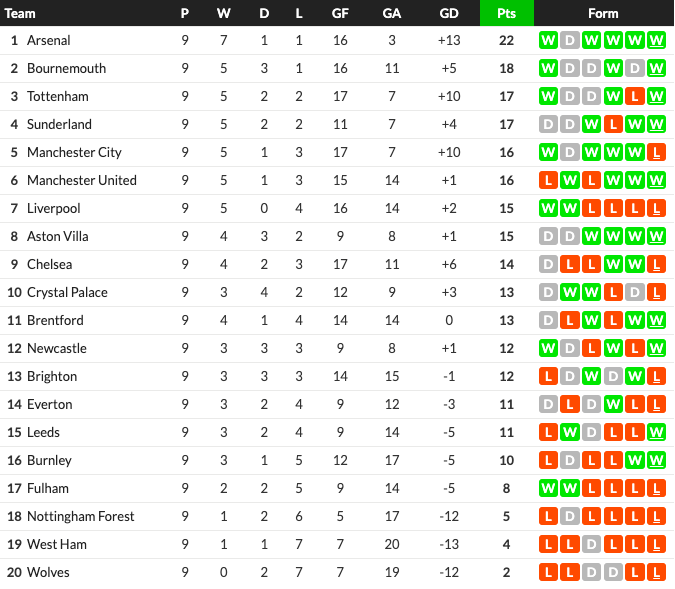Screen dimensions: 675x589
Task: Click the draw badge in Chelsea's form
Action: pyautogui.click(x=547, y=265)
